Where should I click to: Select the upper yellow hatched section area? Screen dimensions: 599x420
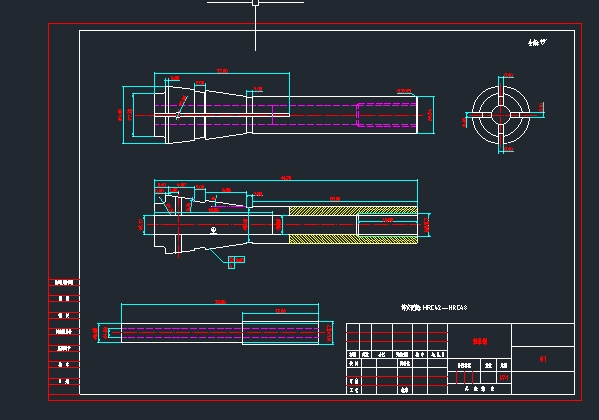pyautogui.click(x=353, y=211)
